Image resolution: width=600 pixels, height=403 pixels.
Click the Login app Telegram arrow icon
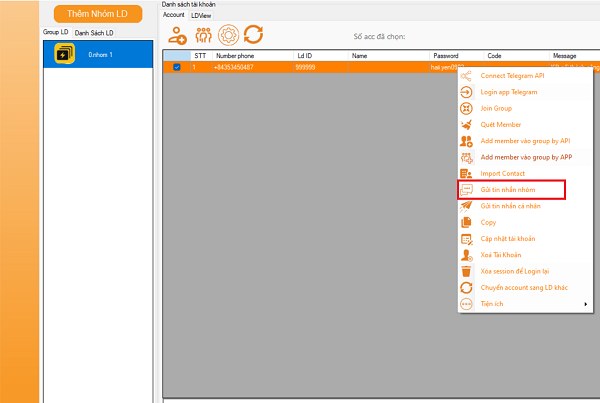pos(466,92)
